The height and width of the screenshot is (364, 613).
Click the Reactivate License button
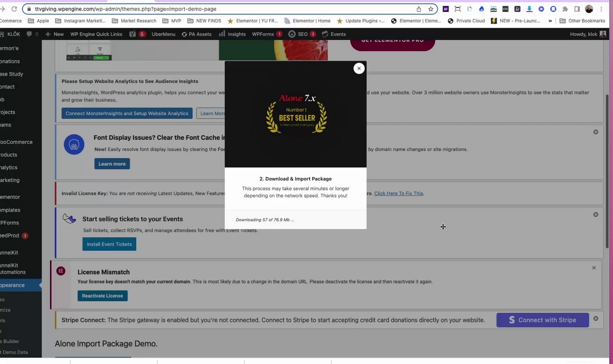102,296
